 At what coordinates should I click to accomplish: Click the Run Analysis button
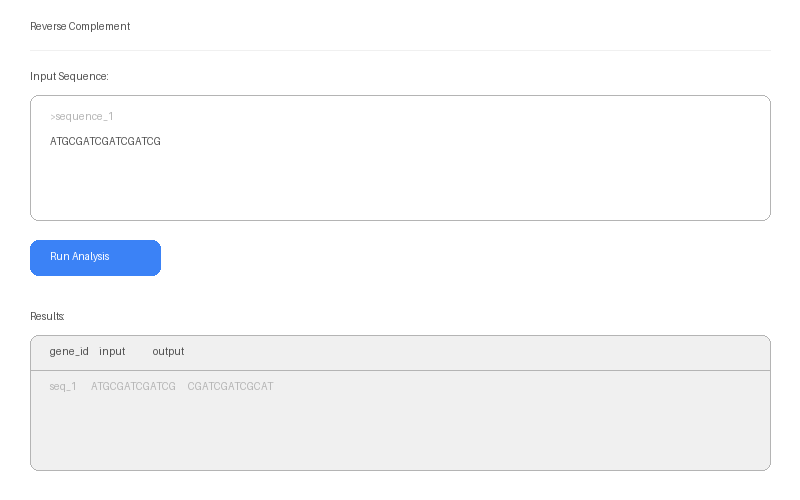pos(95,257)
